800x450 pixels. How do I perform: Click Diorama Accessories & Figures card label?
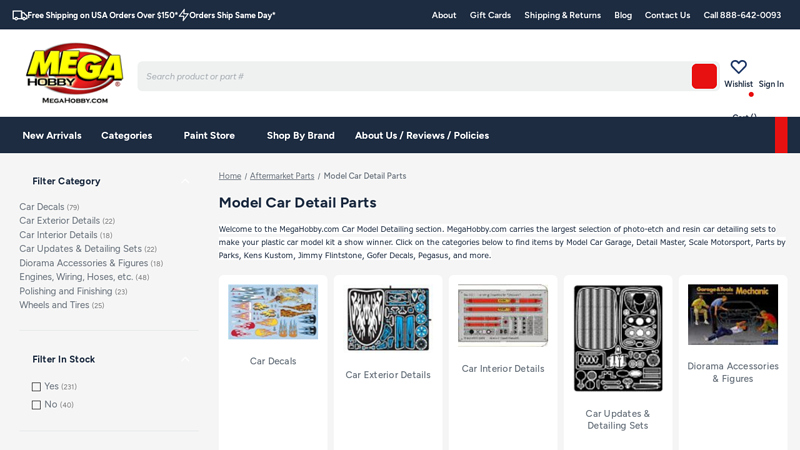[x=733, y=372]
